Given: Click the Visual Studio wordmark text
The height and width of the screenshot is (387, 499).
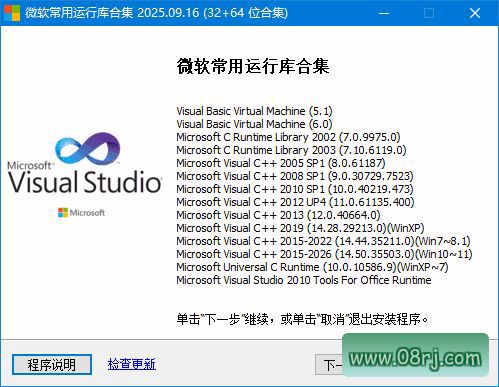Looking at the screenshot, I should tap(85, 182).
